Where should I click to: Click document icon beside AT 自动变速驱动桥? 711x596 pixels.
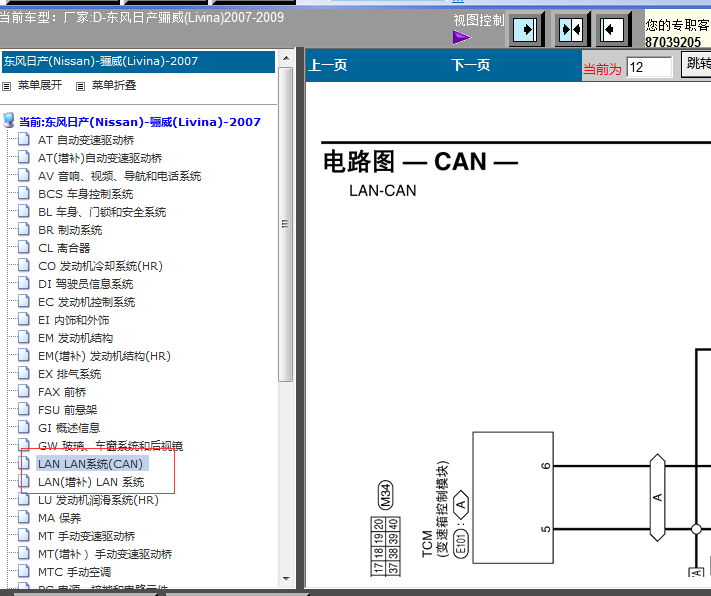click(x=24, y=139)
